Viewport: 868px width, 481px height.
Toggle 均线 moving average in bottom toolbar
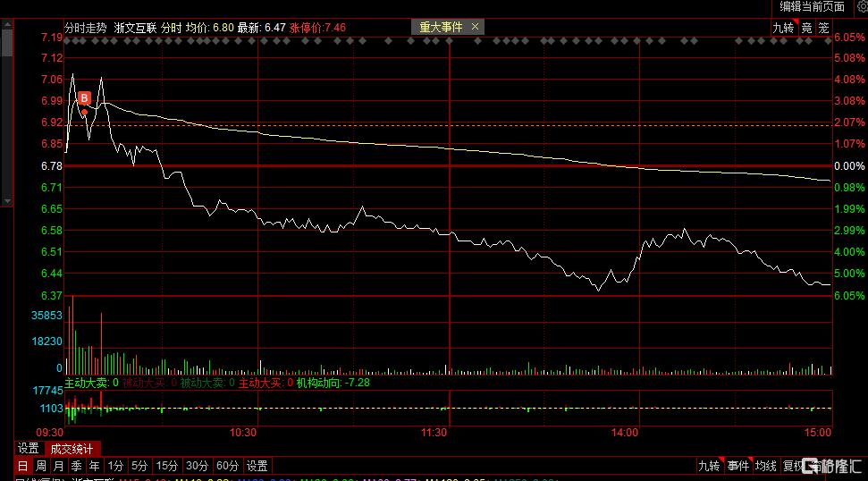(766, 466)
